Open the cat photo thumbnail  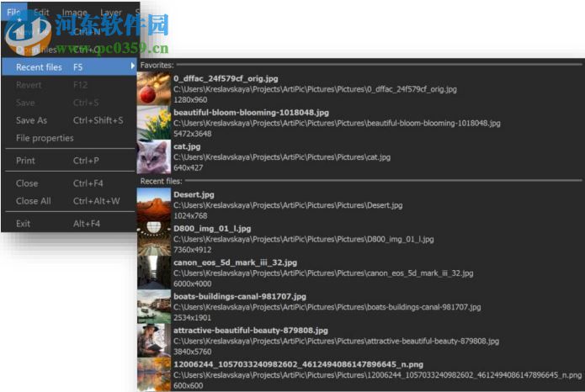pyautogui.click(x=154, y=156)
